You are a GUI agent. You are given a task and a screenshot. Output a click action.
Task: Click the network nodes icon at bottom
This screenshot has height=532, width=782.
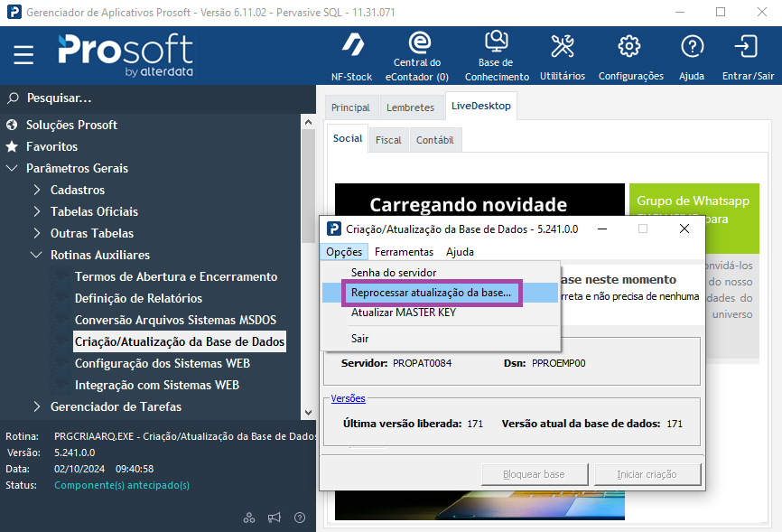(249, 518)
